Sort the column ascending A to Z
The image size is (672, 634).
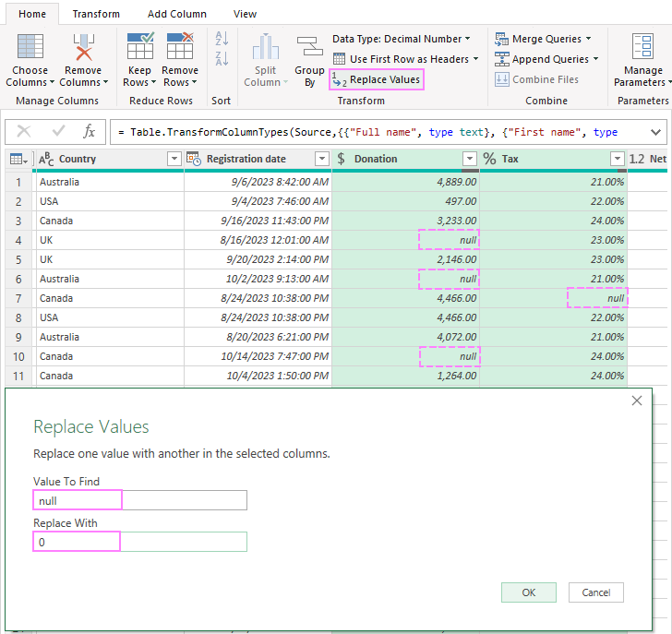[222, 39]
